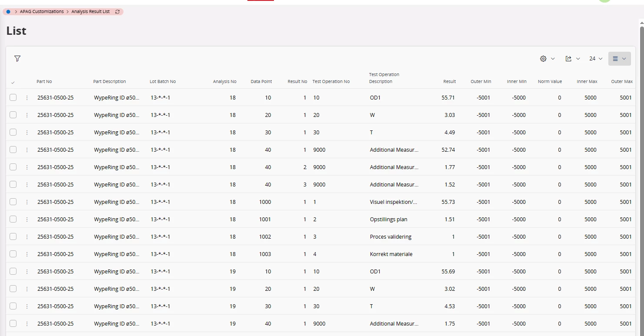Sort by the Norm Value column header
Screen dimensions: 644x336
click(550, 82)
